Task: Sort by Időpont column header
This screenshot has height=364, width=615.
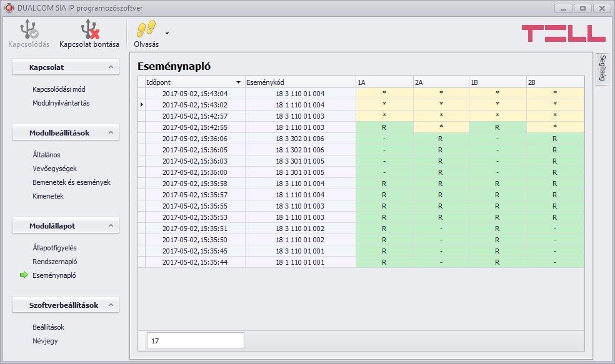Action: [x=195, y=82]
